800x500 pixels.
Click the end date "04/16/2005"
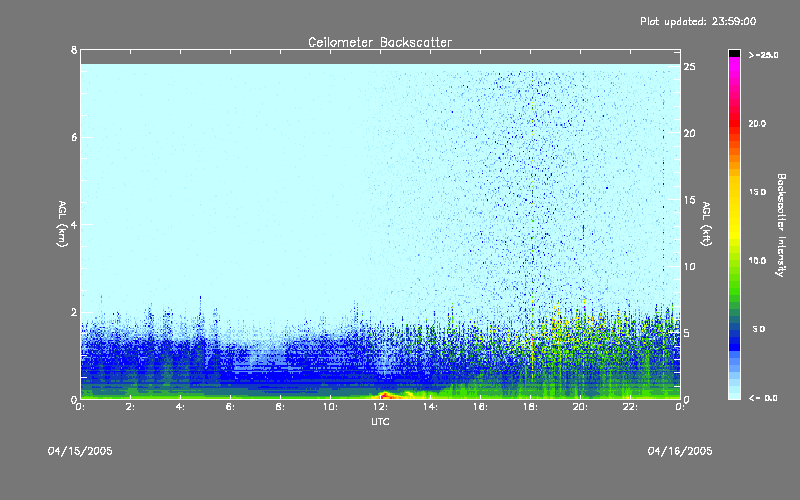click(x=680, y=451)
